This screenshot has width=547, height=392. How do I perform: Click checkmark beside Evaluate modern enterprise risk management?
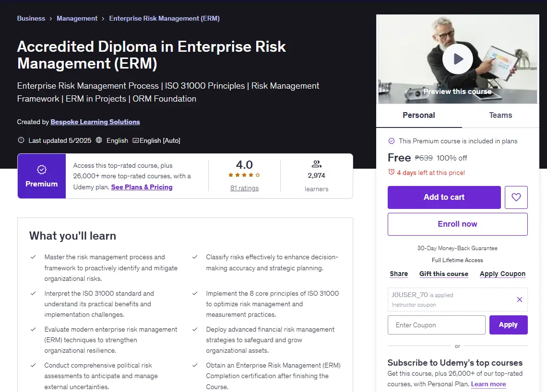click(33, 329)
